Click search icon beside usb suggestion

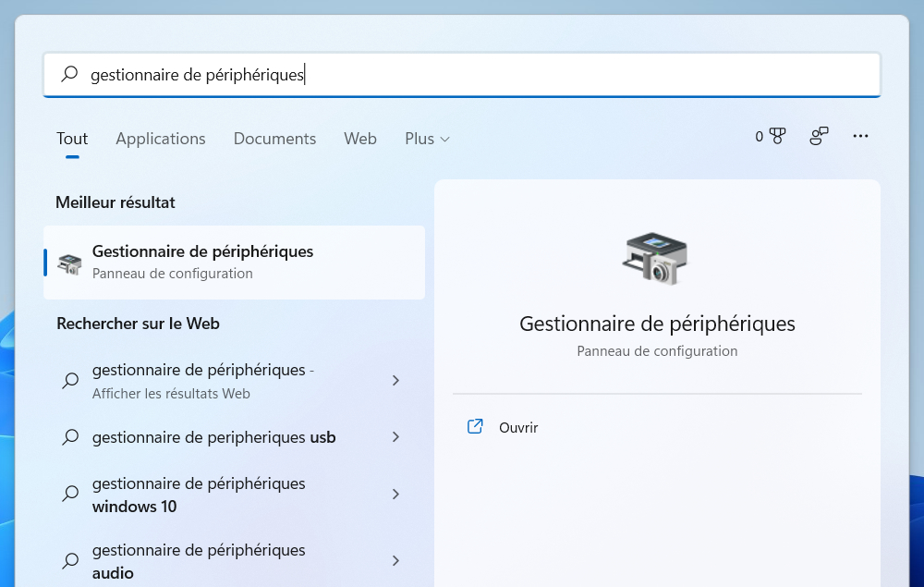[71, 437]
